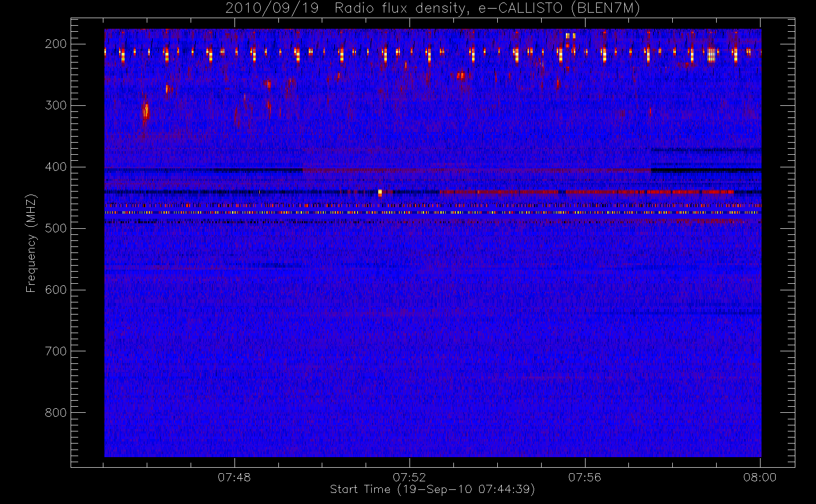Click the 300 frequency tick label

(56, 105)
